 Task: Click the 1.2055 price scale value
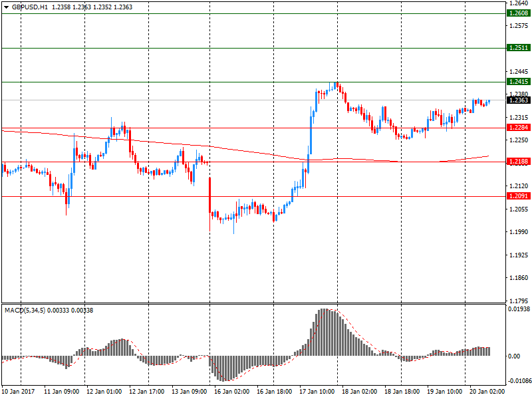(519, 209)
